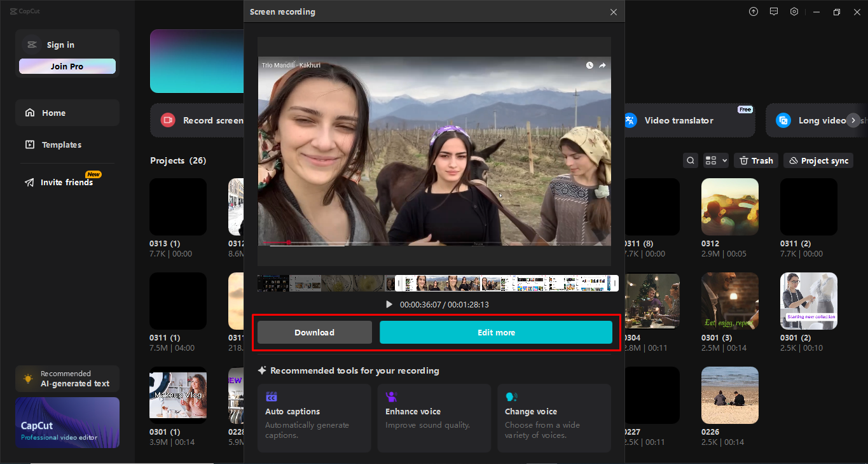Select the Invite friends megaphone icon
Viewport: 868px width, 464px height.
click(x=29, y=182)
